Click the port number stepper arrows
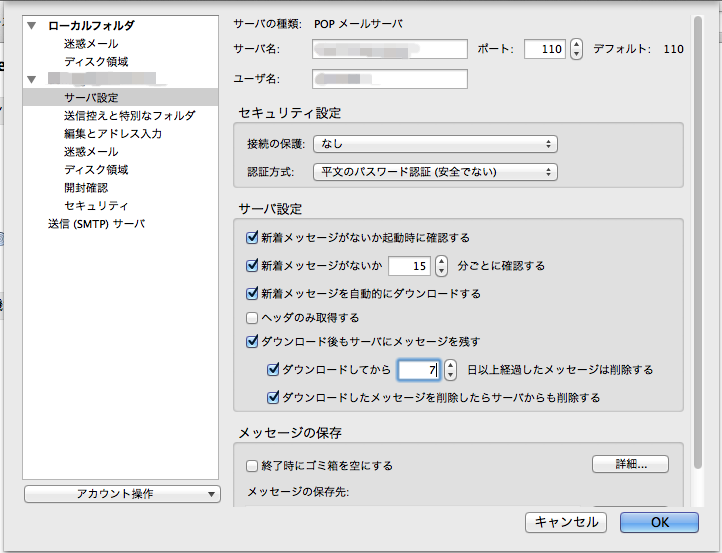722x553 pixels. [576, 49]
